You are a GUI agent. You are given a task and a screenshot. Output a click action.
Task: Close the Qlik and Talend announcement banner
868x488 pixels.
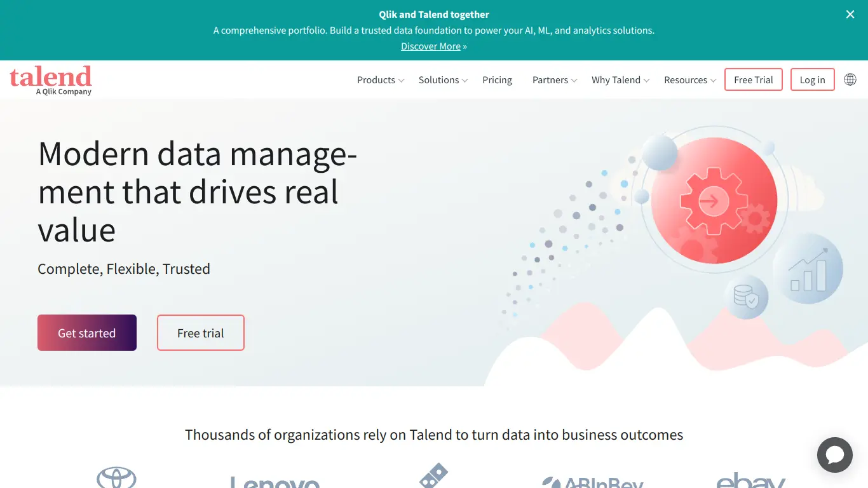[x=850, y=14]
